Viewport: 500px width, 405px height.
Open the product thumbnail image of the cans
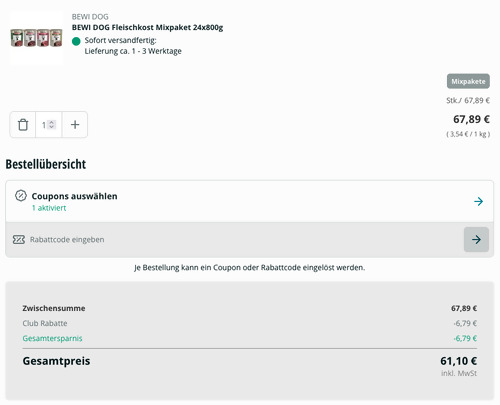point(36,38)
